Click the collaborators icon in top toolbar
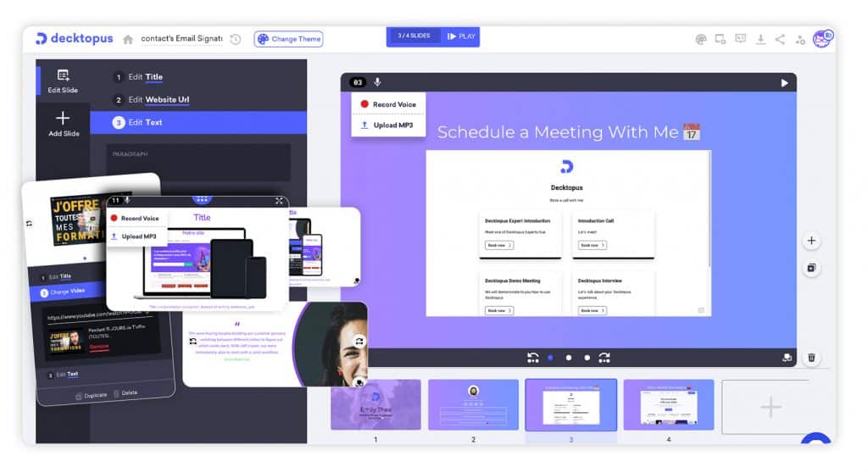This screenshot has height=473, width=868. [800, 39]
